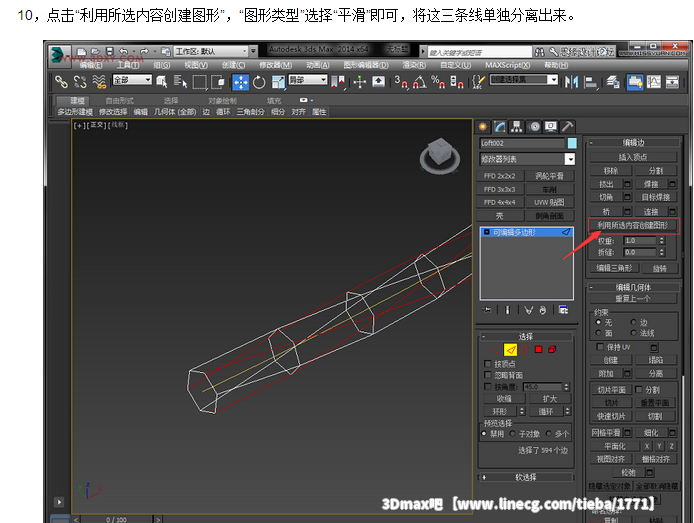Image resolution: width=694 pixels, height=523 pixels.
Task: Open the Curve Editor icon
Action: tap(654, 82)
